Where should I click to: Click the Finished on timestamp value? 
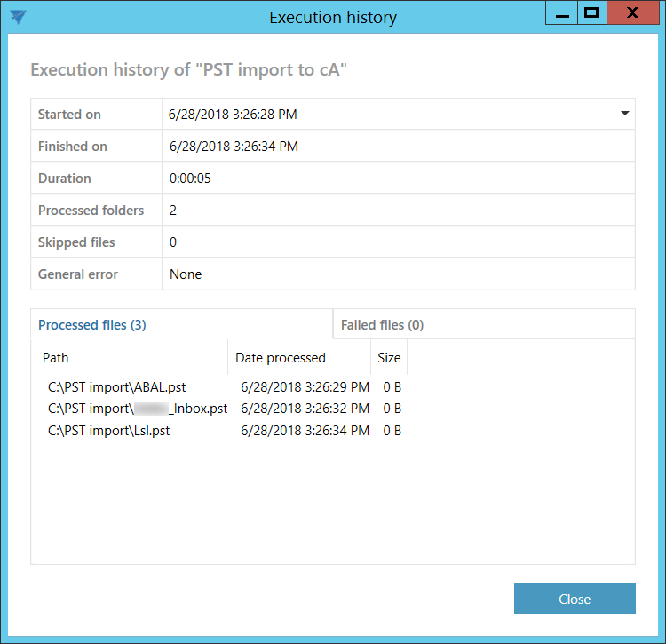[234, 147]
